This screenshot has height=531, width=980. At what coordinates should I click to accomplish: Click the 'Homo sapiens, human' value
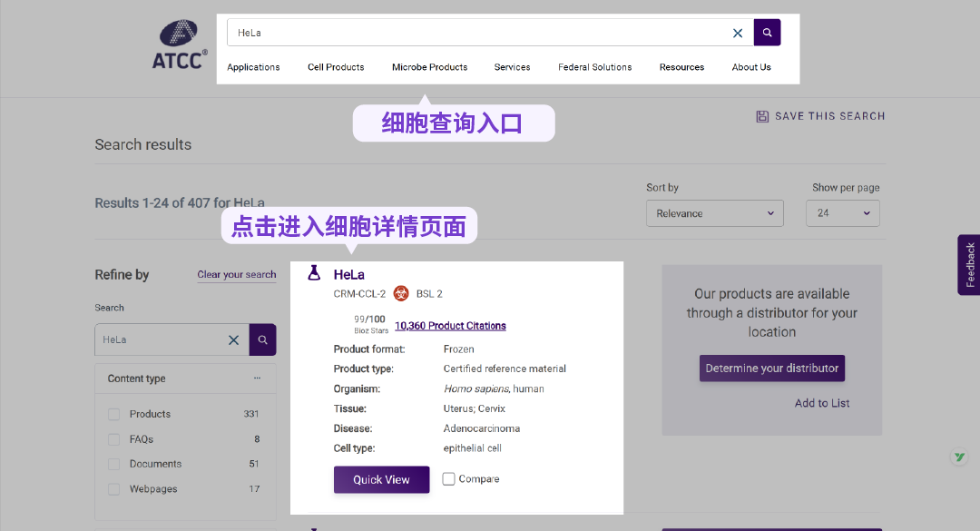494,389
